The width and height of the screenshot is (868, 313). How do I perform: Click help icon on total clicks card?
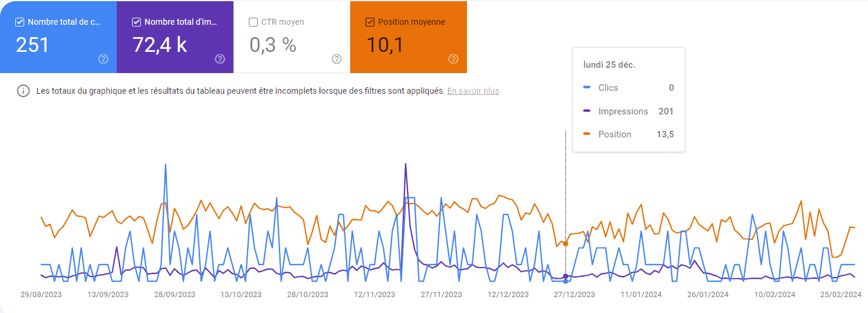[103, 59]
